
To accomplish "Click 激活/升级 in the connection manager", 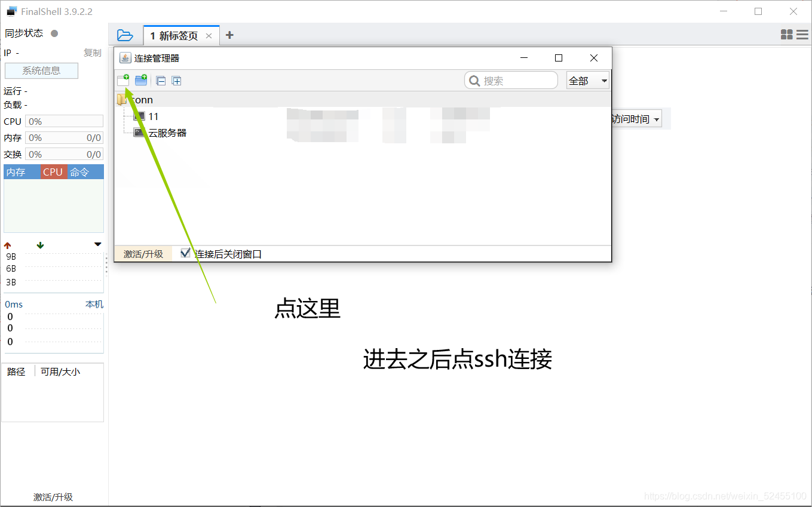I will 143,254.
